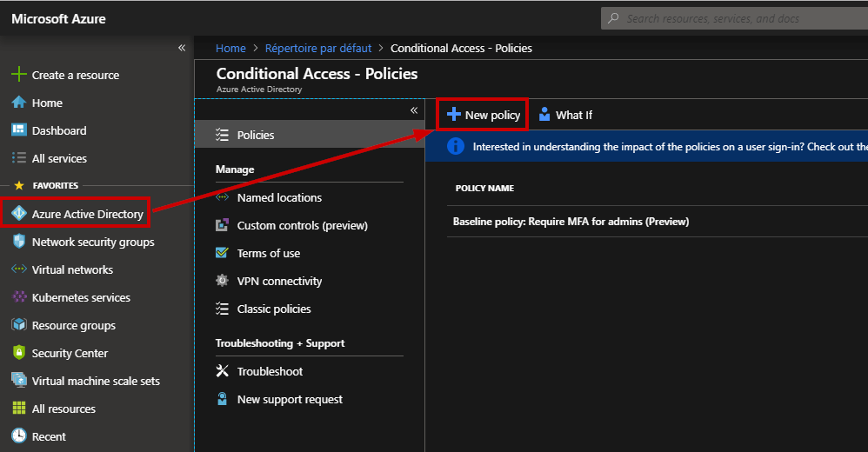Image resolution: width=868 pixels, height=452 pixels.
Task: Click the Favorites star icon
Action: 19,185
